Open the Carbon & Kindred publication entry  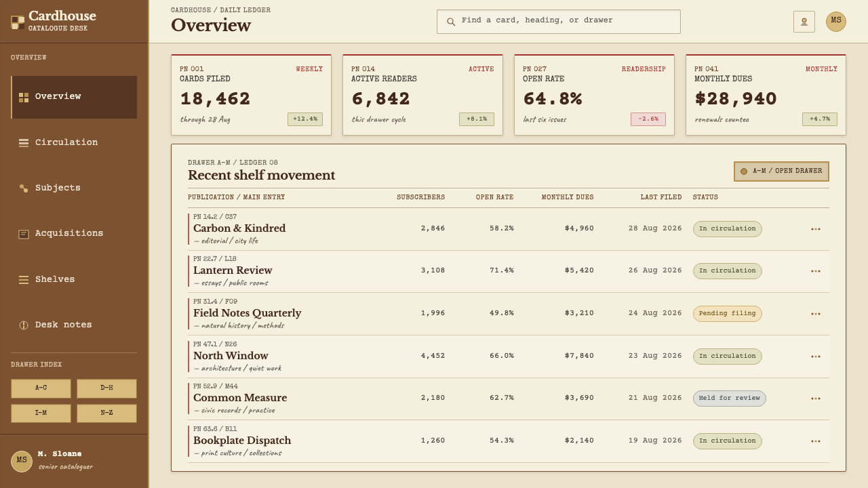coord(239,228)
